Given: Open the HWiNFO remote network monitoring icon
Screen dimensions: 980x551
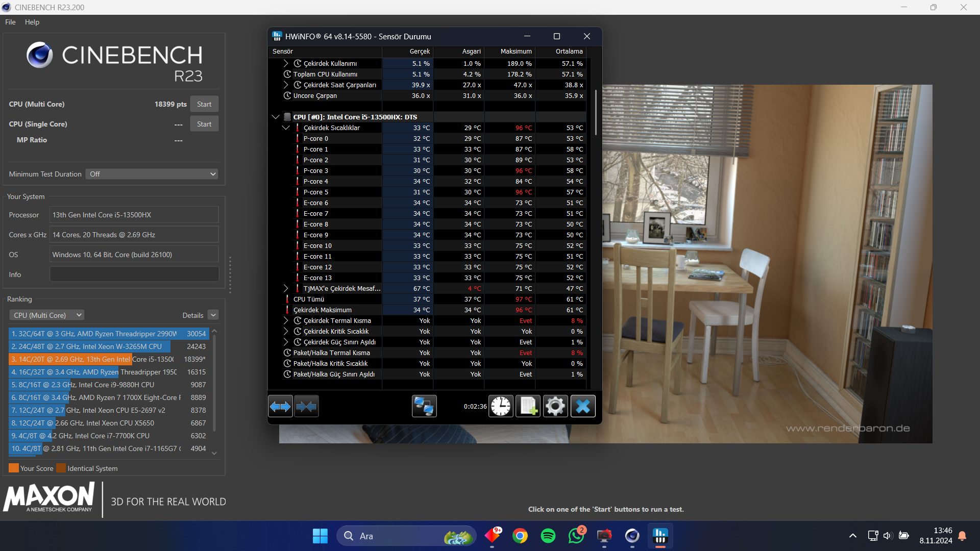Looking at the screenshot, I should click(x=424, y=407).
